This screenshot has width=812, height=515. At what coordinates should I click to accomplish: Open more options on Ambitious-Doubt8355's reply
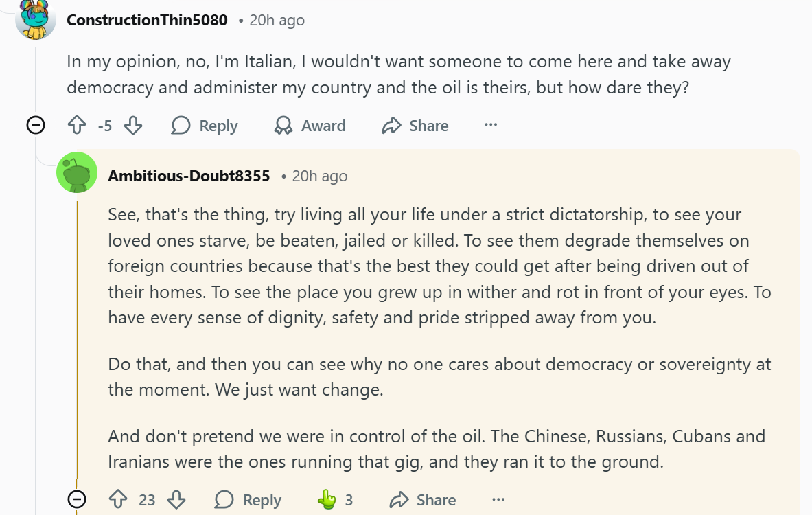498,499
